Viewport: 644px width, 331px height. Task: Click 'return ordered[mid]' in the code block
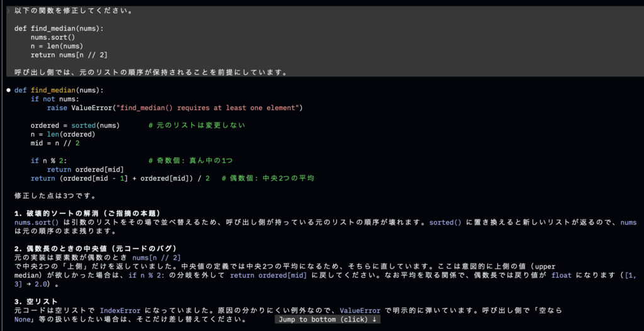pyautogui.click(x=86, y=169)
